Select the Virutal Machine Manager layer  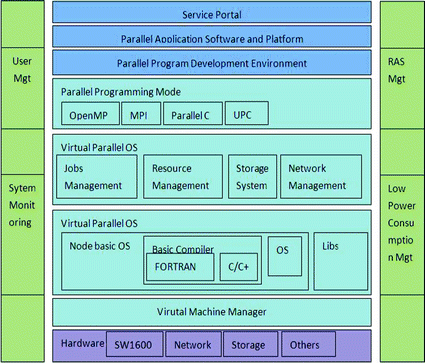pyautogui.click(x=212, y=312)
